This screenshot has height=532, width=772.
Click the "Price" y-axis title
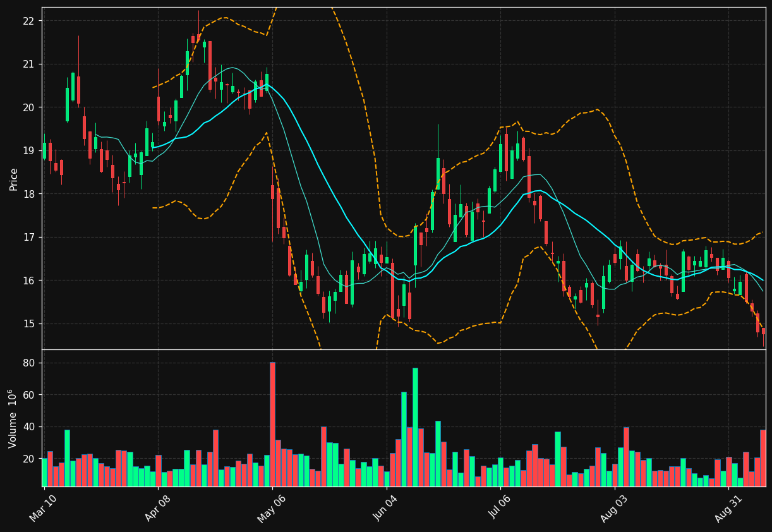coord(13,179)
